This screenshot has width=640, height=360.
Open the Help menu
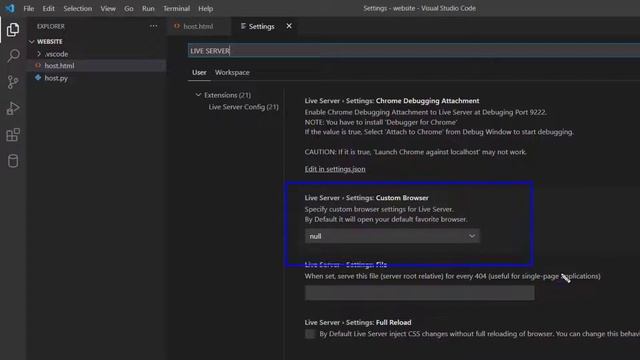coord(205,8)
